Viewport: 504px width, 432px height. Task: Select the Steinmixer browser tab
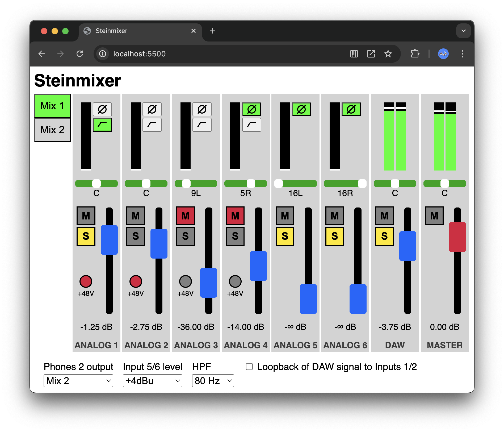tap(140, 31)
